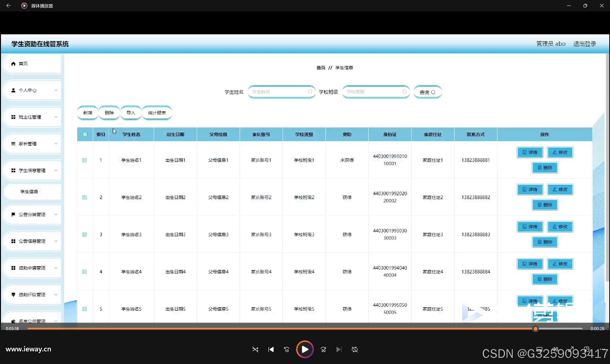This screenshot has width=610, height=364.
Task: Tick checkbox for row 学生姓名3
Action: (x=85, y=235)
